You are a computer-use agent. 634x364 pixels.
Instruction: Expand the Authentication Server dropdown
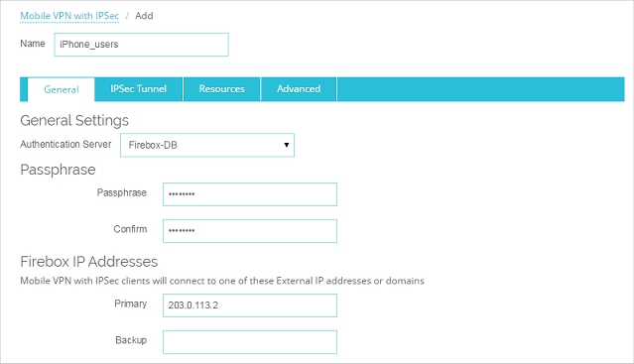coord(207,145)
